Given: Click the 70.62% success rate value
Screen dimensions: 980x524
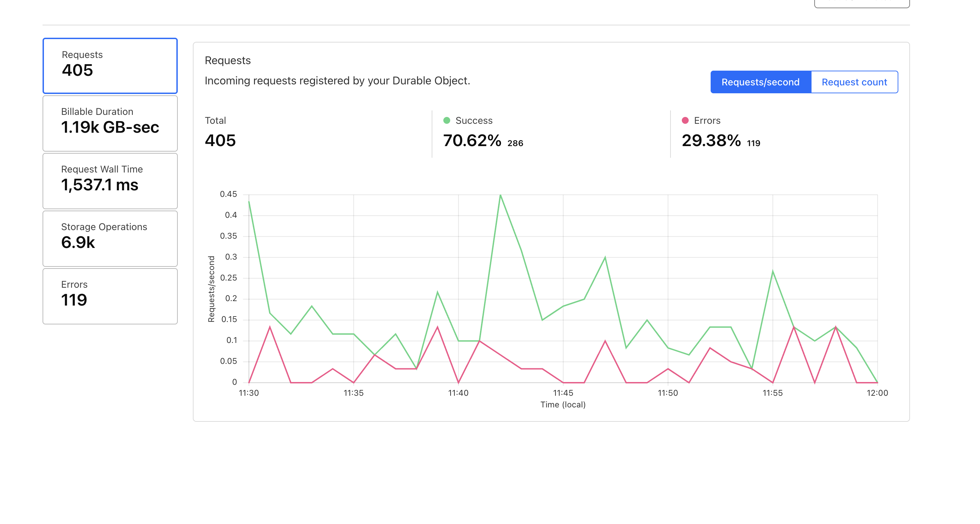Looking at the screenshot, I should coord(472,140).
